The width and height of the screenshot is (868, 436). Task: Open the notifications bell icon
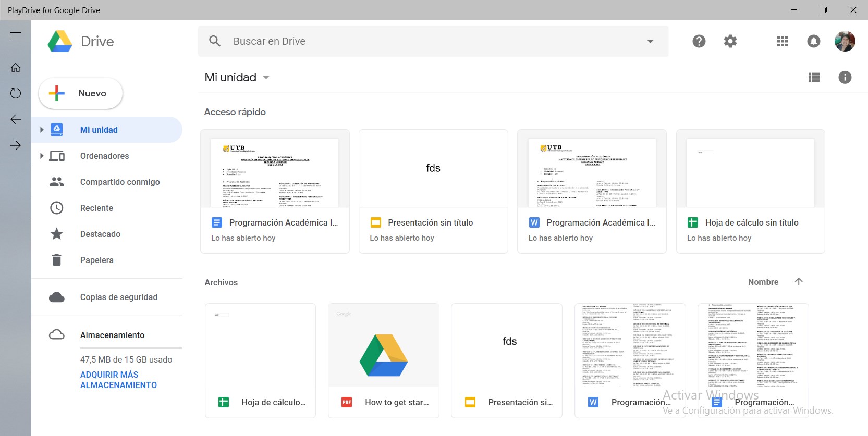click(813, 41)
